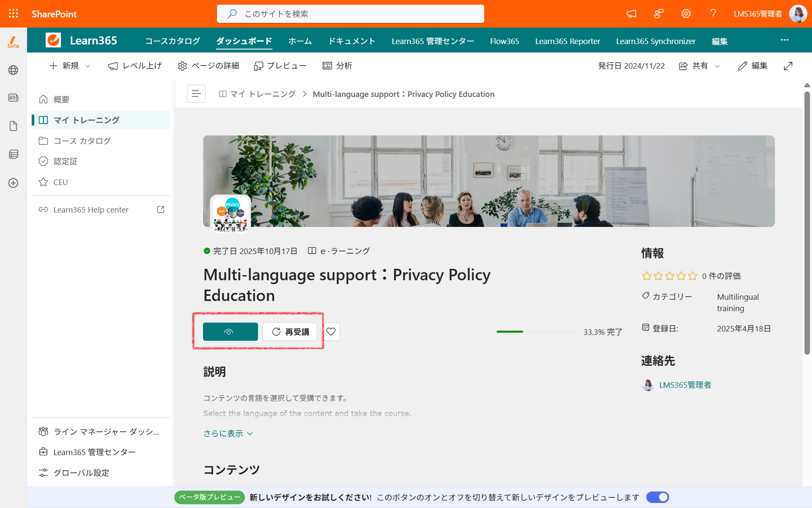Select the ダッシュボード navigation tab
Screen dimensions: 812x508
tap(244, 41)
